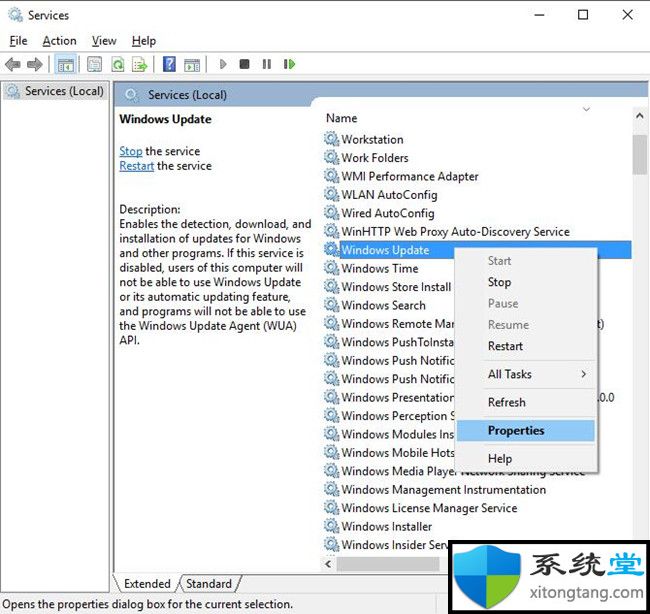The width and height of the screenshot is (650, 614).
Task: Open the Action menu
Action: [x=59, y=41]
